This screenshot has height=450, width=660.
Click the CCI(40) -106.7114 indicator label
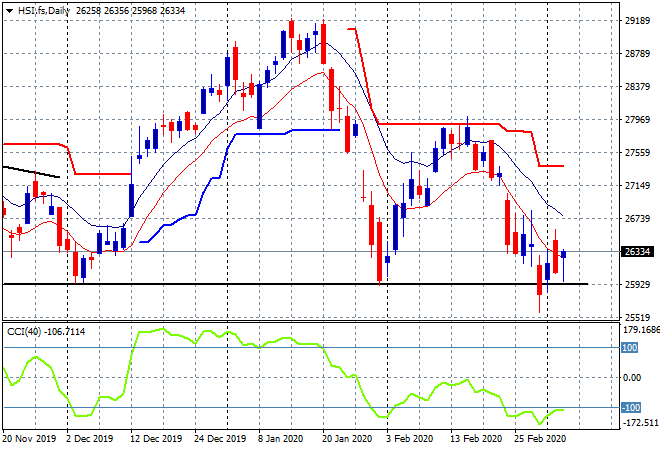click(46, 332)
